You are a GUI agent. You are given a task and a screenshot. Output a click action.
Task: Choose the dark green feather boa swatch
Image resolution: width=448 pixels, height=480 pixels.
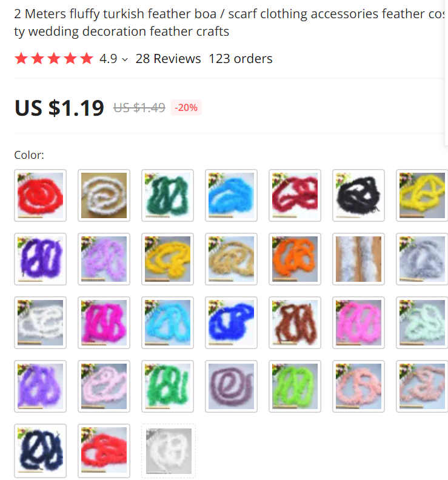[x=167, y=195]
